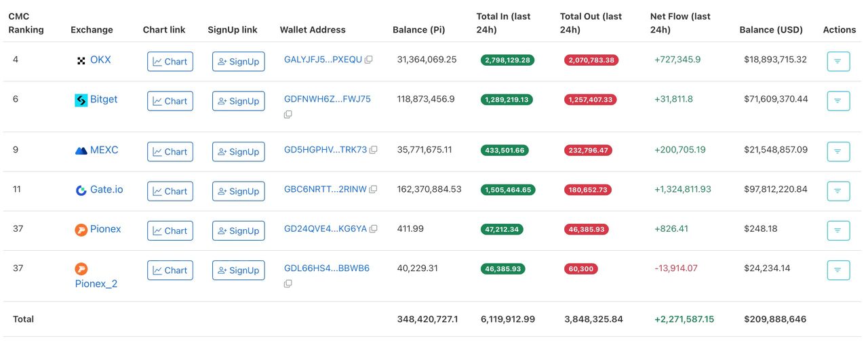
Task: Click the Pionex exchange logo icon
Action: point(81,230)
